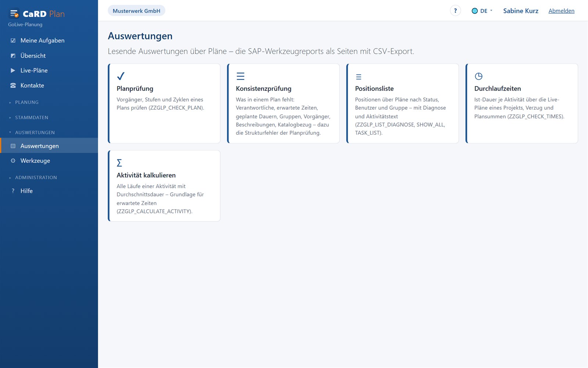Click the Abmelden link
The width and height of the screenshot is (588, 368).
pos(561,11)
